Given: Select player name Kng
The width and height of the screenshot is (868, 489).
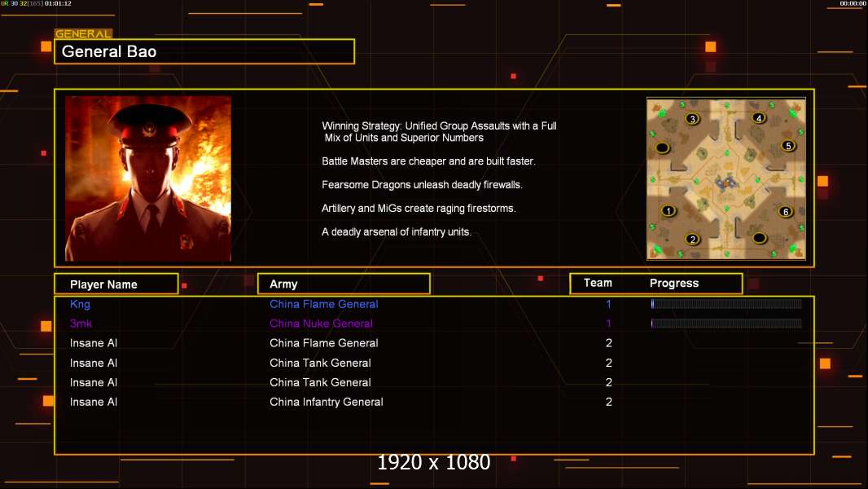Looking at the screenshot, I should pos(80,304).
